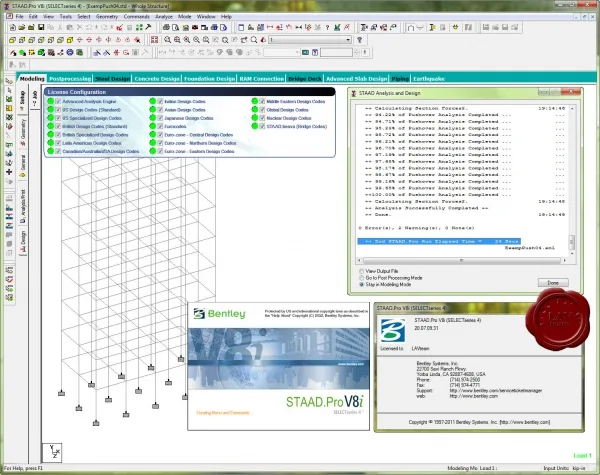Open the load case dropdown in toolbar

tap(348, 40)
